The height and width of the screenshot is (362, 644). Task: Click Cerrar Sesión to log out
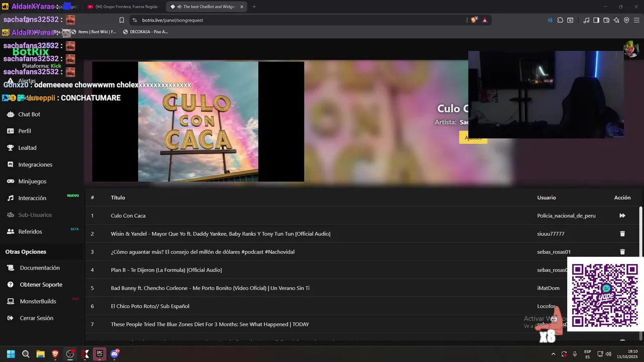click(36, 318)
